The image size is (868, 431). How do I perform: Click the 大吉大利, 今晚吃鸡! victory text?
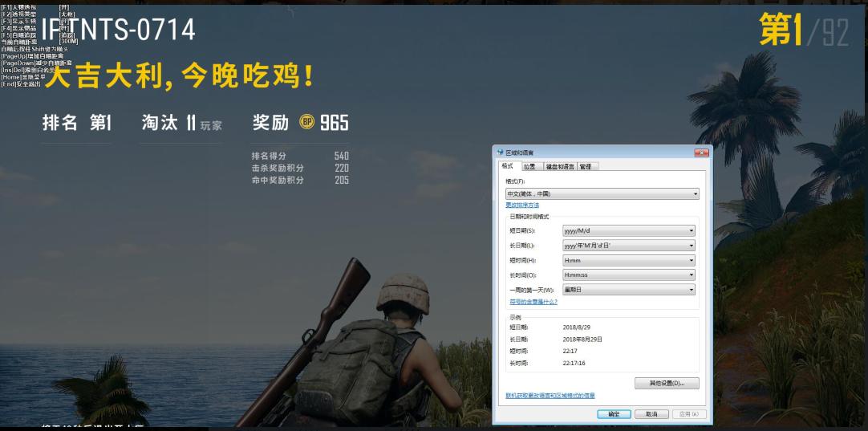tap(180, 77)
